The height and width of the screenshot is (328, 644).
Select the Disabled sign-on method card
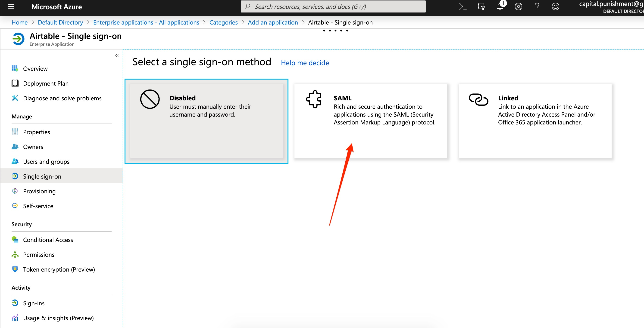coord(206,121)
